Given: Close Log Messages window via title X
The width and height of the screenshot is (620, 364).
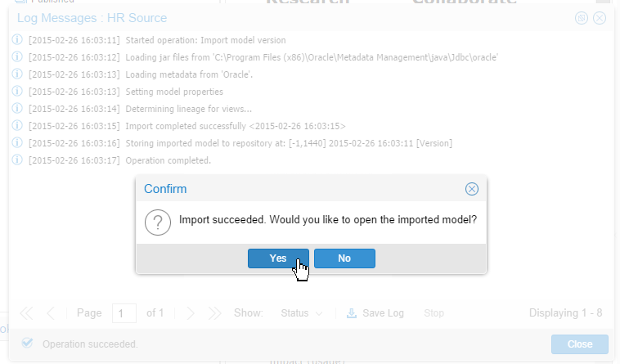Looking at the screenshot, I should [600, 18].
